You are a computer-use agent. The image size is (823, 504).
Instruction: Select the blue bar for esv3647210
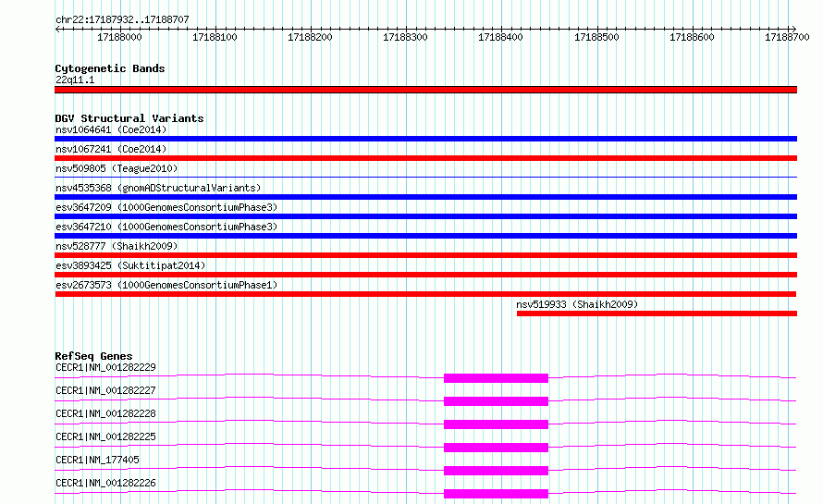[425, 236]
